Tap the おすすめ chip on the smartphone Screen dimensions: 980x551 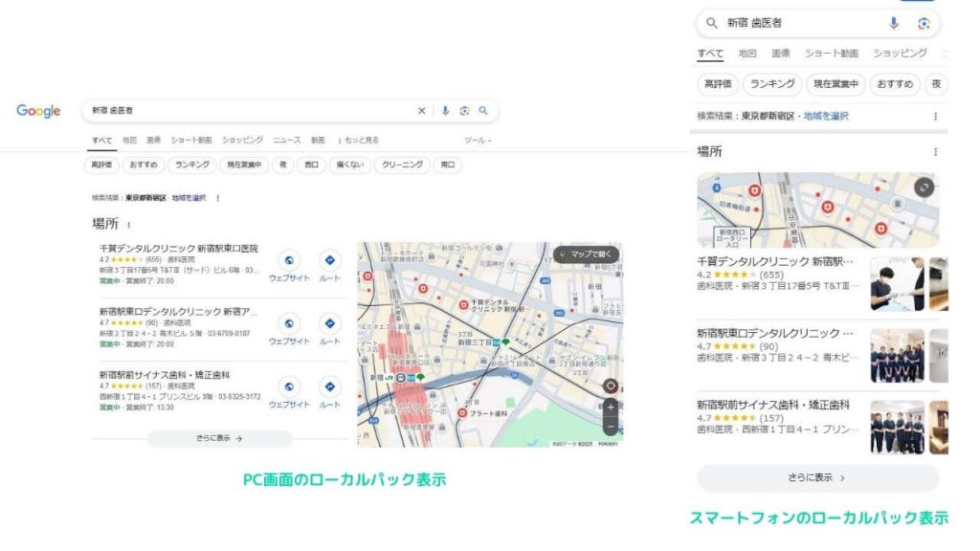(x=895, y=84)
